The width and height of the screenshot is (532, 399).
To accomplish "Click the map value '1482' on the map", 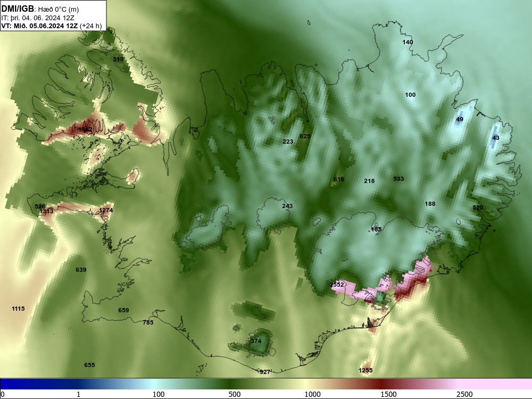I will tap(85, 129).
